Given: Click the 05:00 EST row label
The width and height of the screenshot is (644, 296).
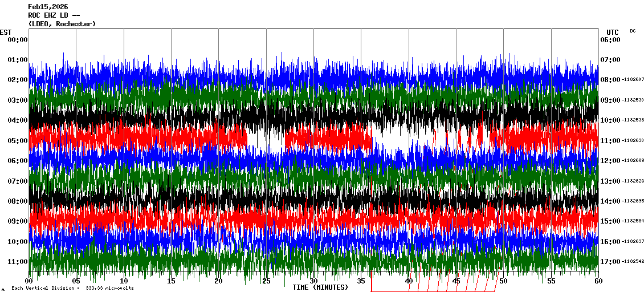Looking at the screenshot, I should [x=17, y=140].
